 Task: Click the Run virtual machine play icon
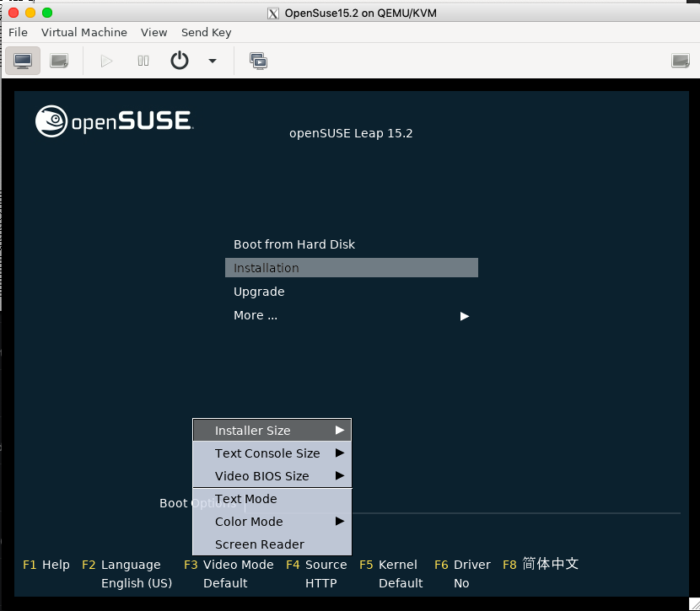(x=106, y=61)
